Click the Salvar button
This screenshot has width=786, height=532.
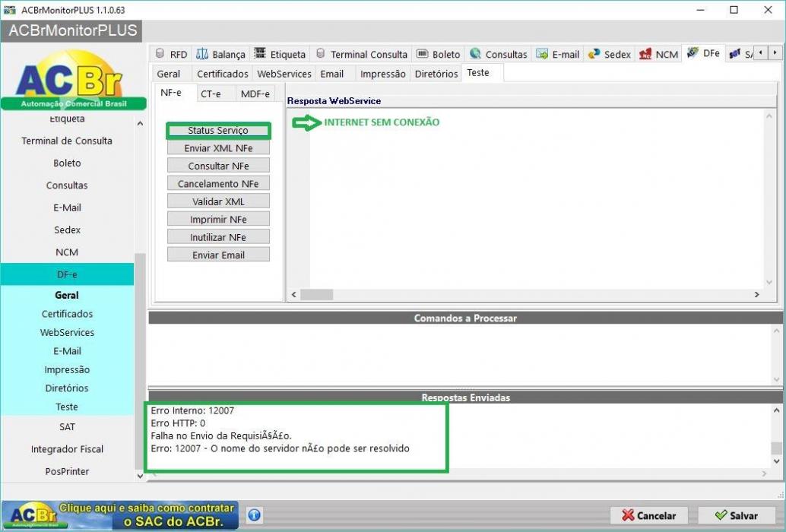coord(737,515)
